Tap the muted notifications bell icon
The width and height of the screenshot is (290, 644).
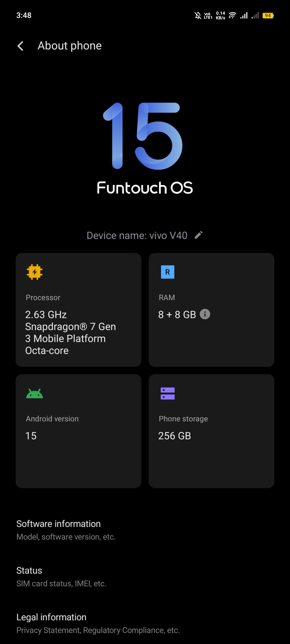pyautogui.click(x=198, y=16)
